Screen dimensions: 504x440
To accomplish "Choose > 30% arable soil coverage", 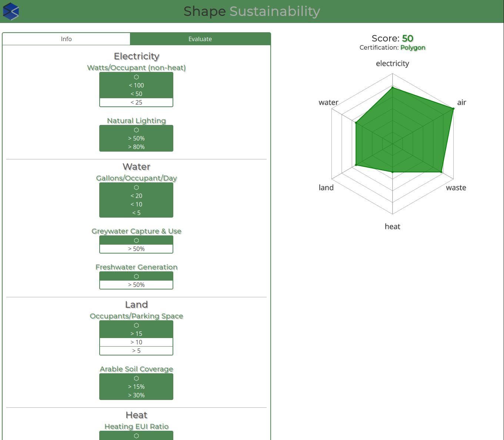I will point(136,395).
